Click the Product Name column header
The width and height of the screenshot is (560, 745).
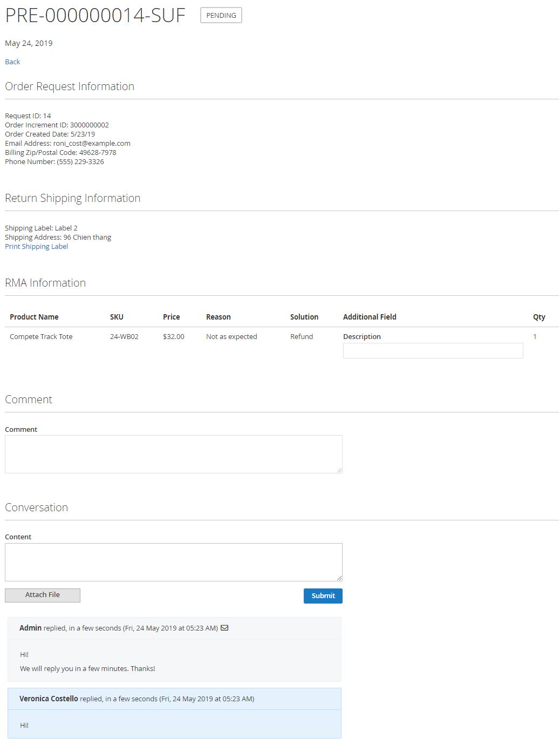(34, 317)
